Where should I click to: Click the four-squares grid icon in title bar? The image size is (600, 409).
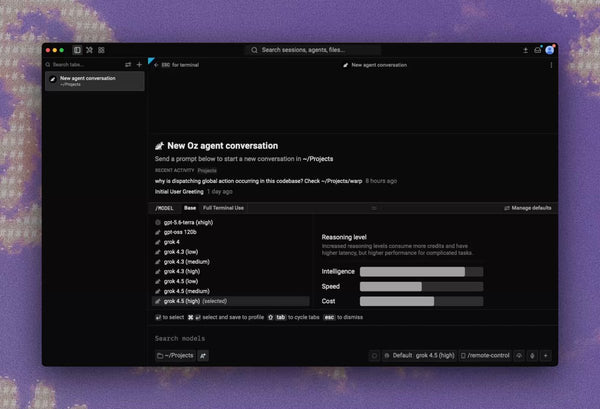pyautogui.click(x=101, y=50)
